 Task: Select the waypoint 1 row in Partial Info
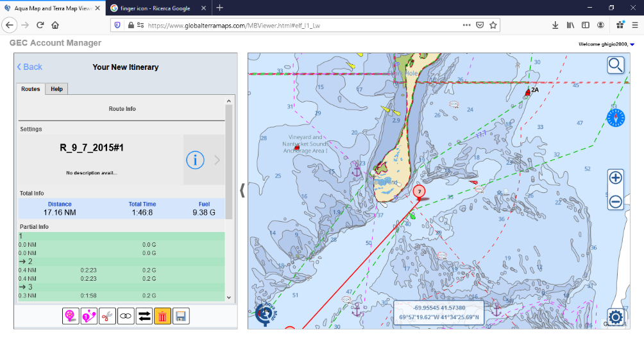121,236
